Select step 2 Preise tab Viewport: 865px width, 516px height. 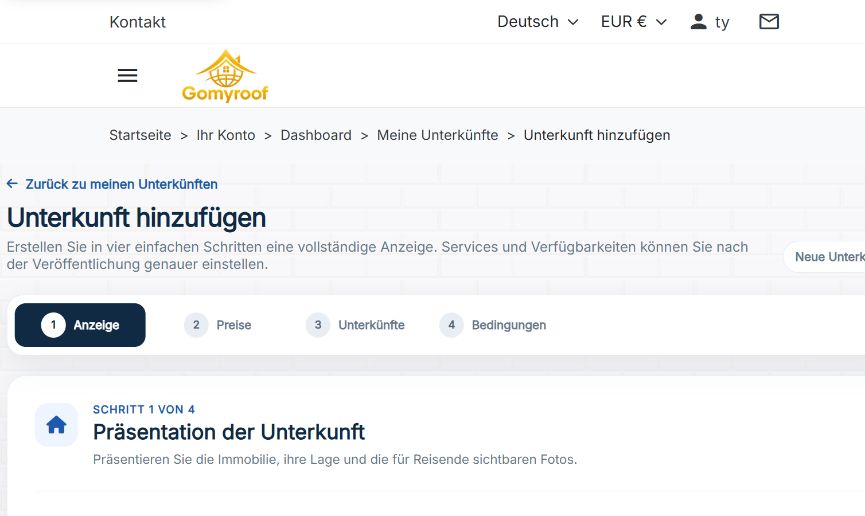[218, 325]
